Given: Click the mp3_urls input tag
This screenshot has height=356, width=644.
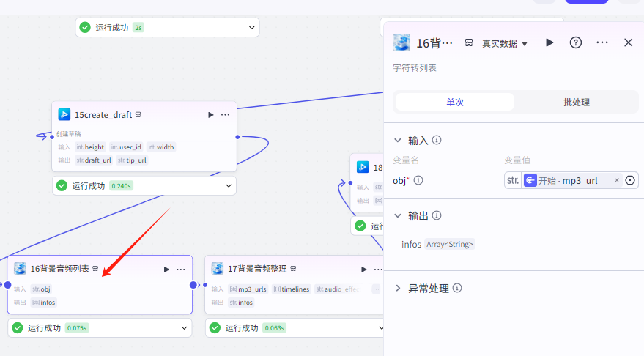Looking at the screenshot, I should click(248, 289).
